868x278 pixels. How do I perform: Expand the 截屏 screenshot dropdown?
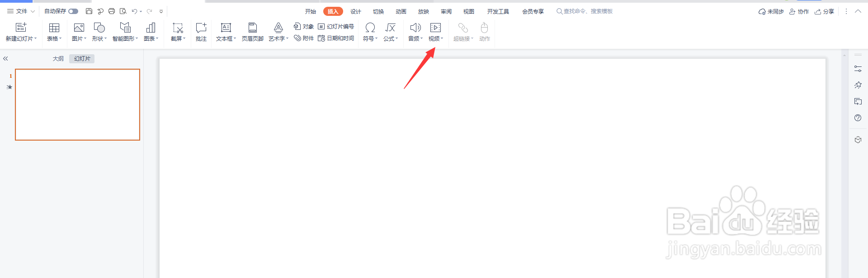pos(184,38)
